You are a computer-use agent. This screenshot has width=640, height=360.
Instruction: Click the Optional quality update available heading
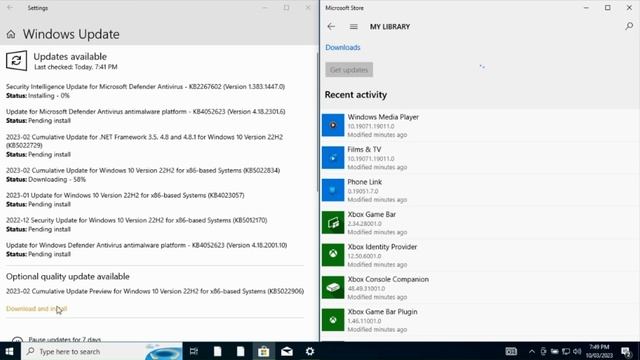[x=68, y=276]
